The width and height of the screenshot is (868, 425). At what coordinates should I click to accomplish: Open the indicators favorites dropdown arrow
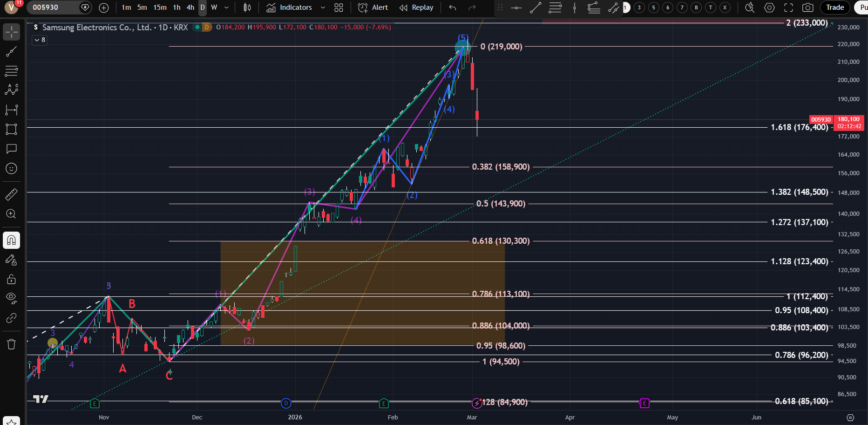(x=323, y=7)
